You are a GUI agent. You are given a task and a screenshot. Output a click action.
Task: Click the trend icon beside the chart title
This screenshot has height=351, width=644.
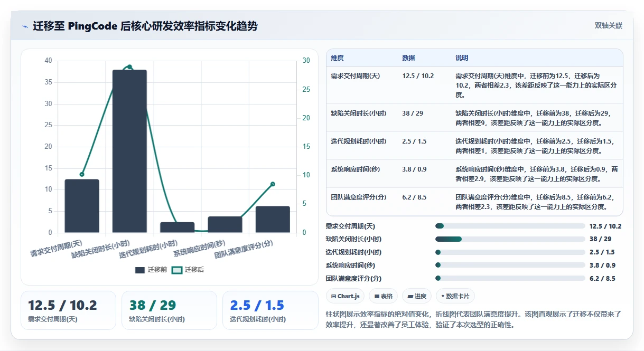point(25,26)
